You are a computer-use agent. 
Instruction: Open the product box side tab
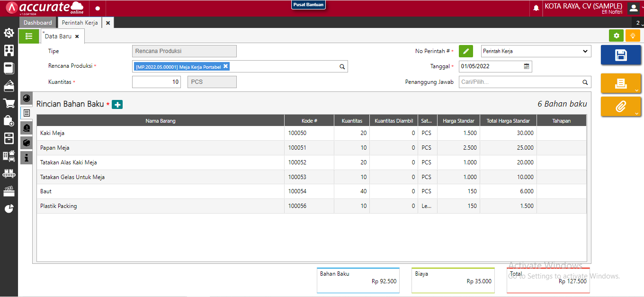coord(27,143)
